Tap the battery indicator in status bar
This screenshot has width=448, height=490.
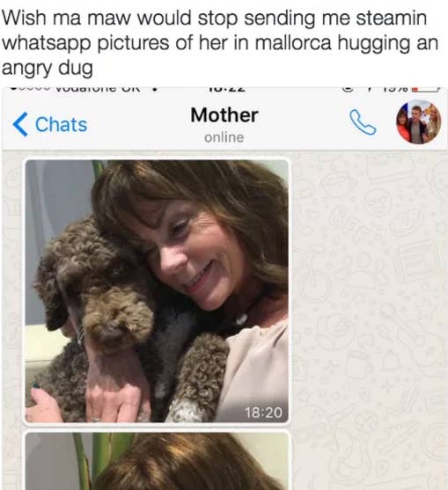tap(426, 89)
